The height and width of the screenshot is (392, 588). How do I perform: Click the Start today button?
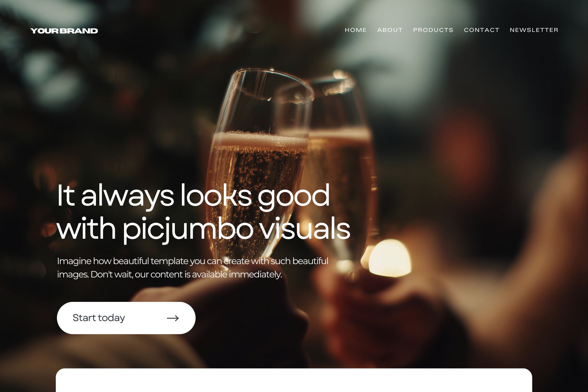tap(126, 318)
